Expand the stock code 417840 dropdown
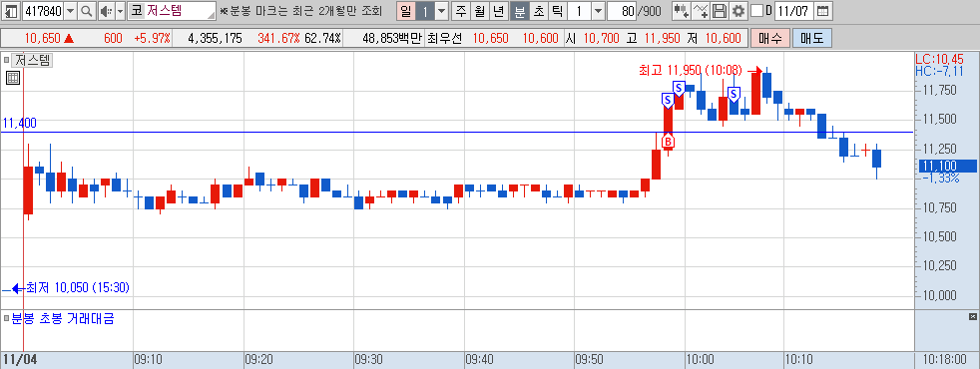The width and height of the screenshot is (980, 369). 70,11
